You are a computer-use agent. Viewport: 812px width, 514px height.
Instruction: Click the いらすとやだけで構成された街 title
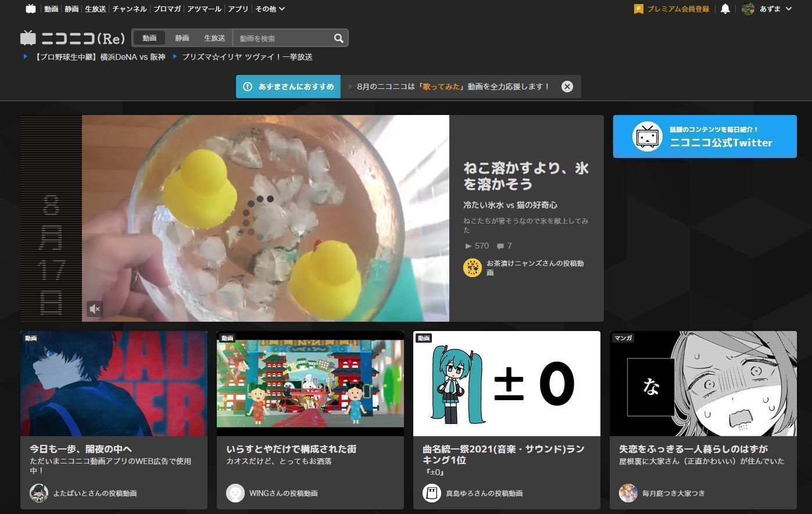tap(291, 449)
